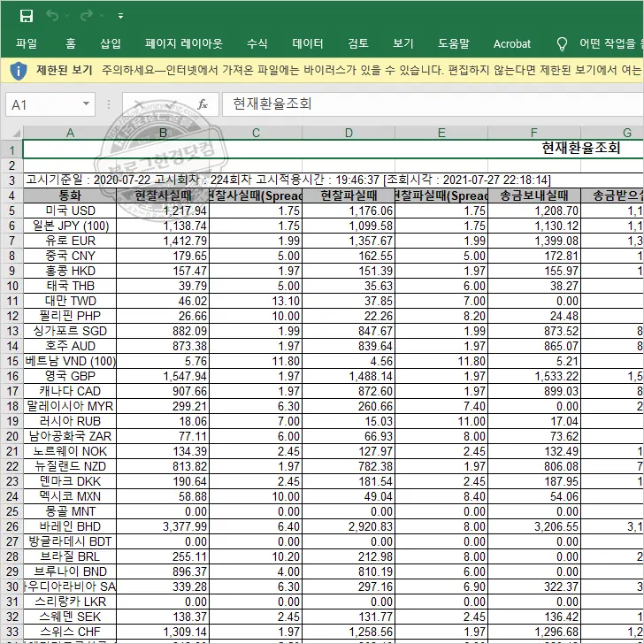The width and height of the screenshot is (644, 644).
Task: Click the formula bar showing 현재환율조회
Action: [425, 104]
